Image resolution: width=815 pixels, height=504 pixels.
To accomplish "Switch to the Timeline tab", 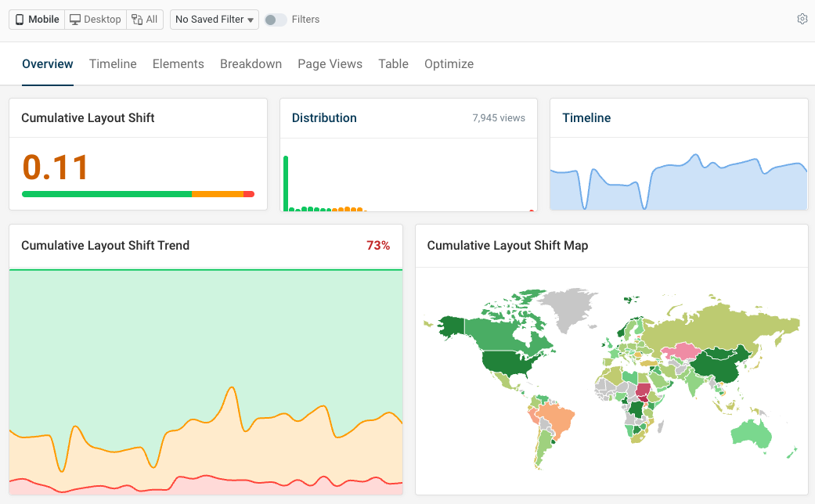I will tap(112, 63).
